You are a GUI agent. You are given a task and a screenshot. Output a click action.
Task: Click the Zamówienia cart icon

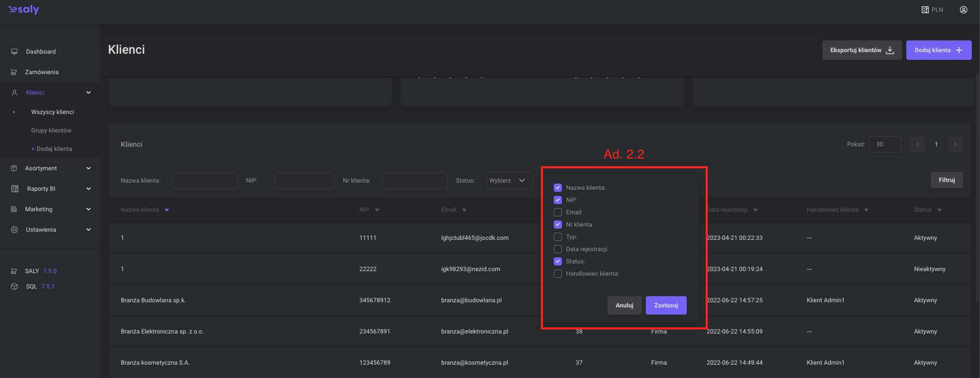14,72
